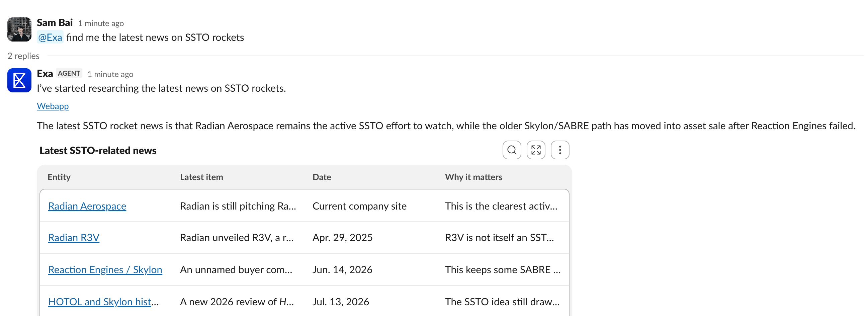Click the Exa reply timestamp '1 minute ago'

pyautogui.click(x=110, y=74)
